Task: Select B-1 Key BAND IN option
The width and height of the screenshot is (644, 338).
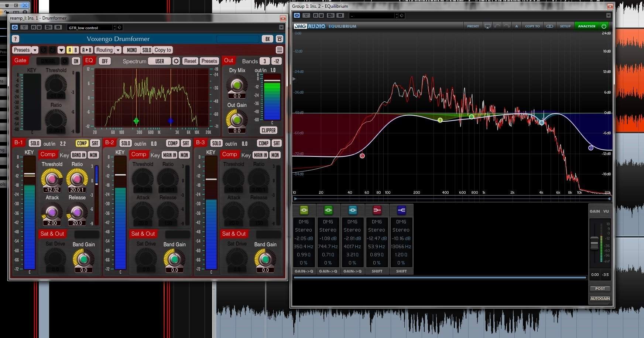Action: pyautogui.click(x=79, y=155)
